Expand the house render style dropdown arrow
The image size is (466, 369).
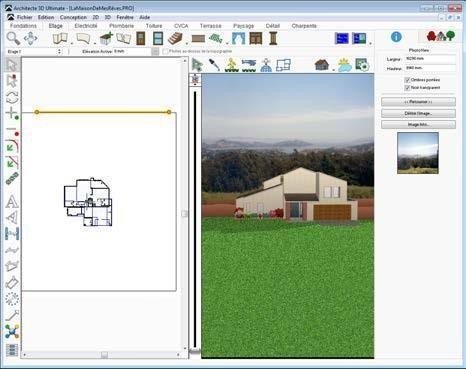tap(333, 70)
